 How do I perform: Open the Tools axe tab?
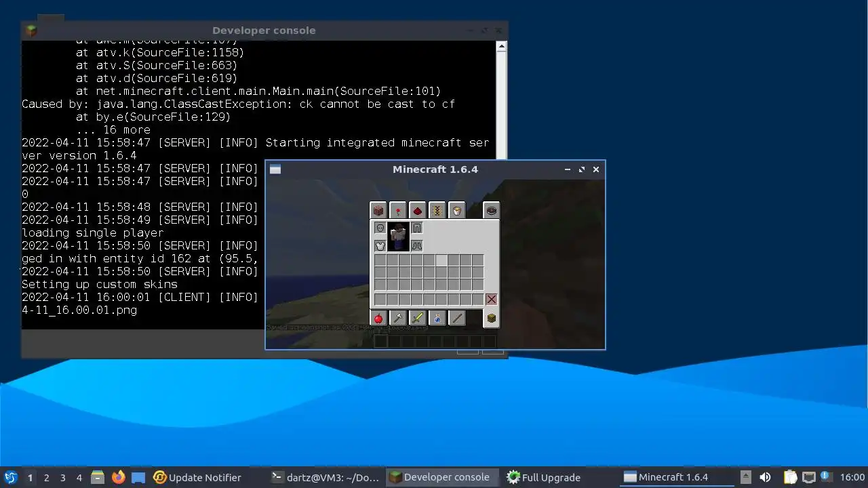[398, 318]
